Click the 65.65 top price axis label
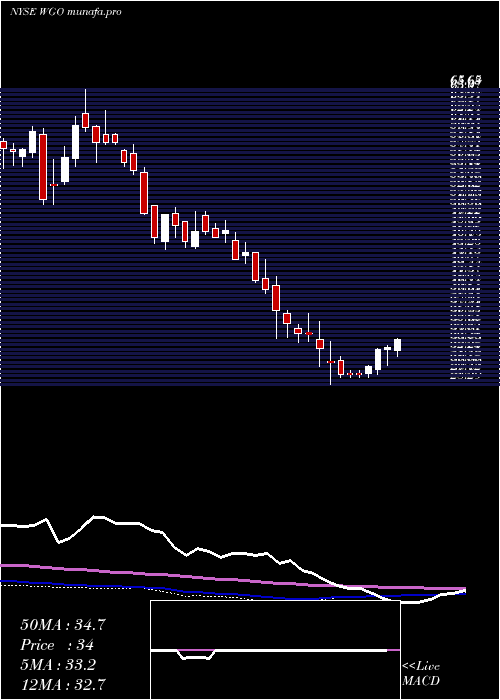The height and width of the screenshot is (700, 500). [466, 80]
